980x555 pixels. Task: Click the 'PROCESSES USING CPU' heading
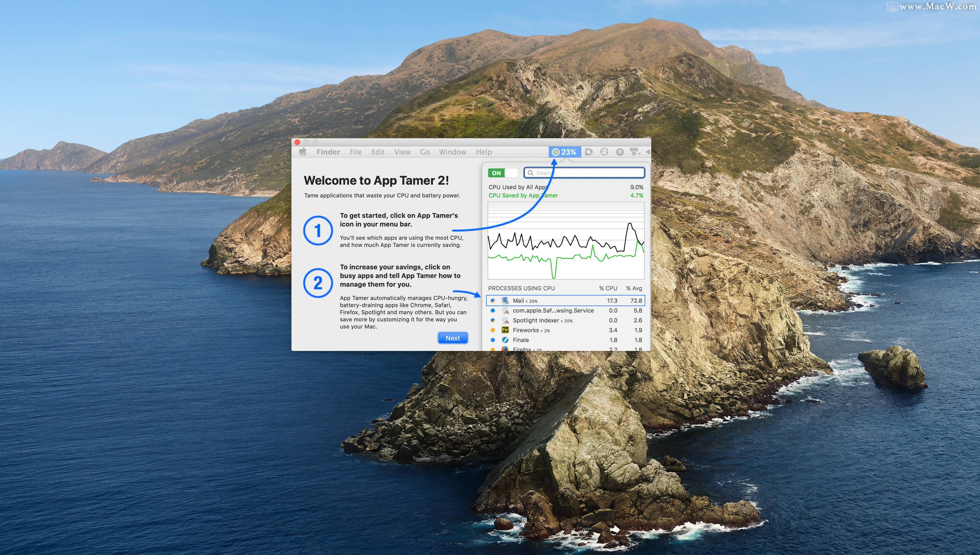point(521,288)
